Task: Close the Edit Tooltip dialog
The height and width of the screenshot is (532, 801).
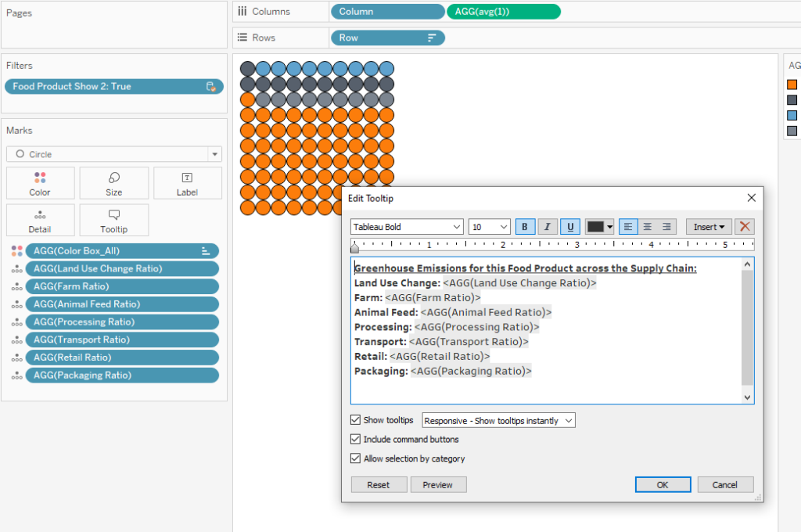Action: 751,198
